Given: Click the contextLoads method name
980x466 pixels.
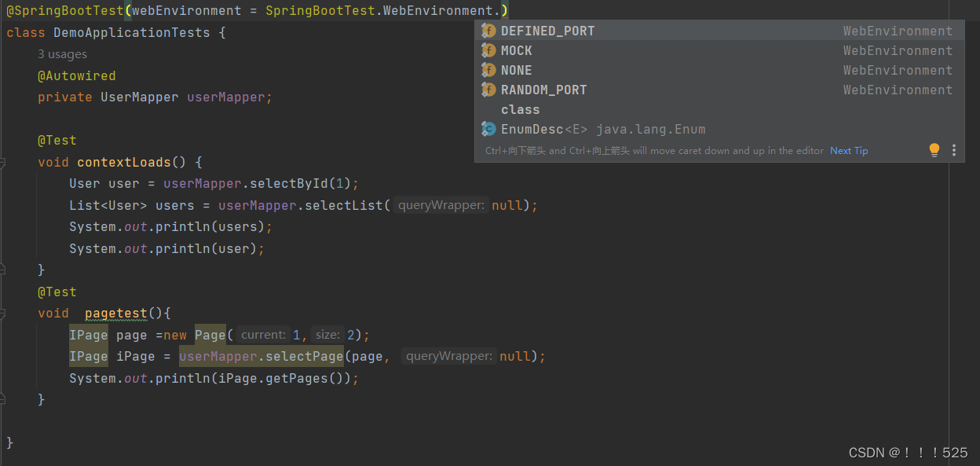Looking at the screenshot, I should tap(124, 163).
